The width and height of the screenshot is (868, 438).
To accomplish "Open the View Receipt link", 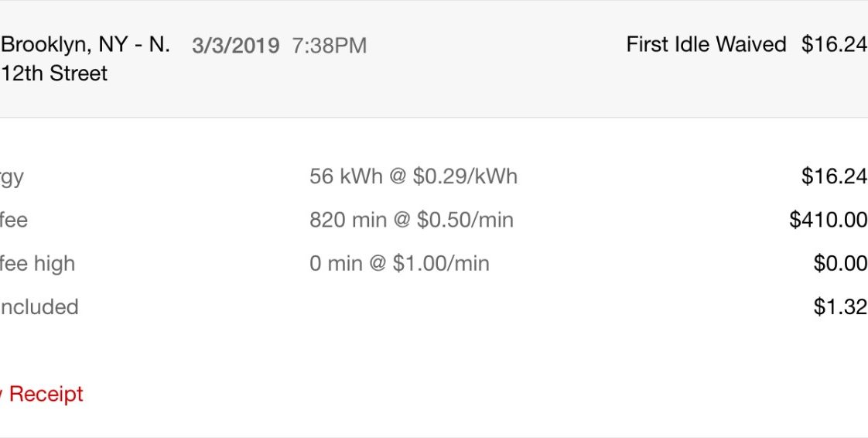I will point(42,394).
